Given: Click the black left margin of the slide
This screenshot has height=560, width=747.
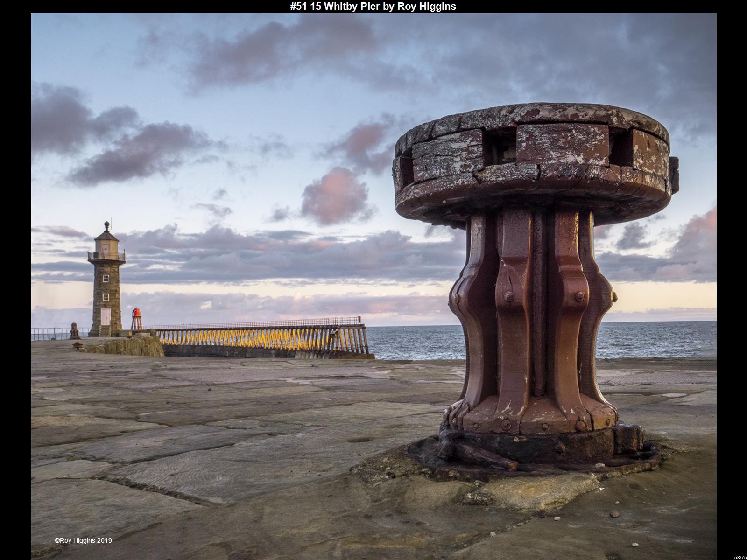Looking at the screenshot, I should [15, 280].
